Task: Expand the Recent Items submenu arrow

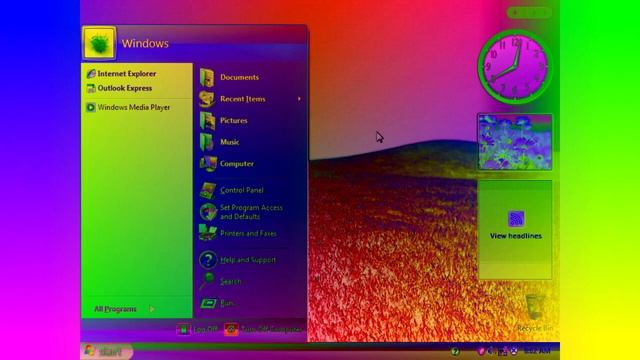Action: pyautogui.click(x=299, y=99)
